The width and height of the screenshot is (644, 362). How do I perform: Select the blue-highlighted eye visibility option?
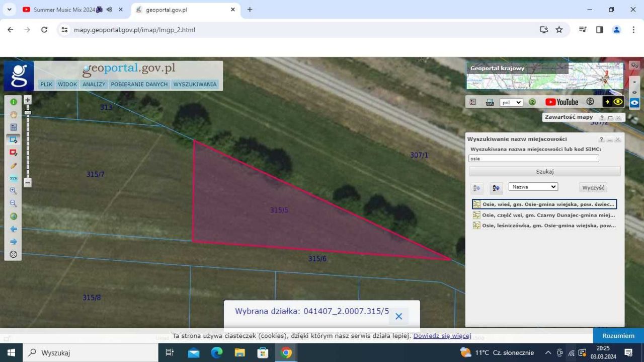(634, 102)
